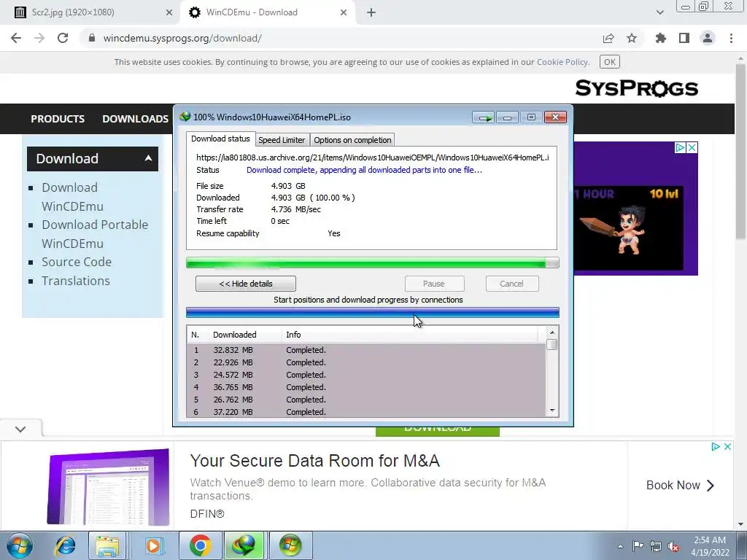Viewport: 747px width, 560px height.
Task: Open the Windows flag taskbar item
Action: 290,545
